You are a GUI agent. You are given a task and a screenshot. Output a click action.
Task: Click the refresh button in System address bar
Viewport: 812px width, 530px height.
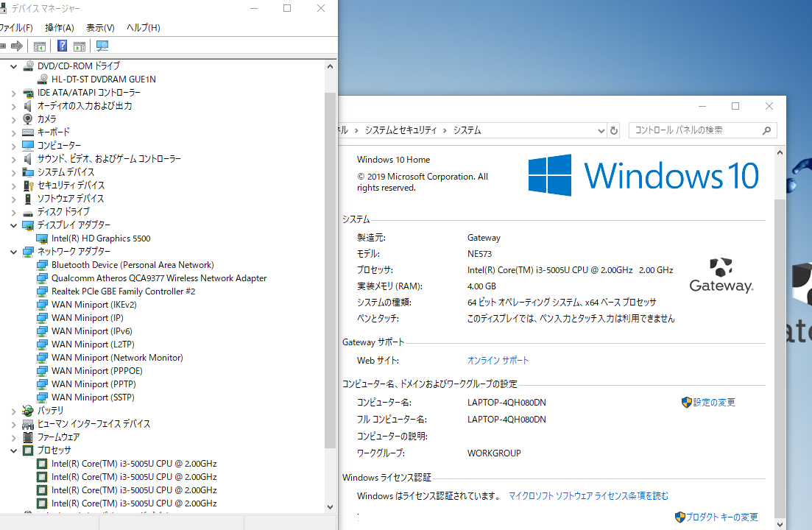click(614, 130)
